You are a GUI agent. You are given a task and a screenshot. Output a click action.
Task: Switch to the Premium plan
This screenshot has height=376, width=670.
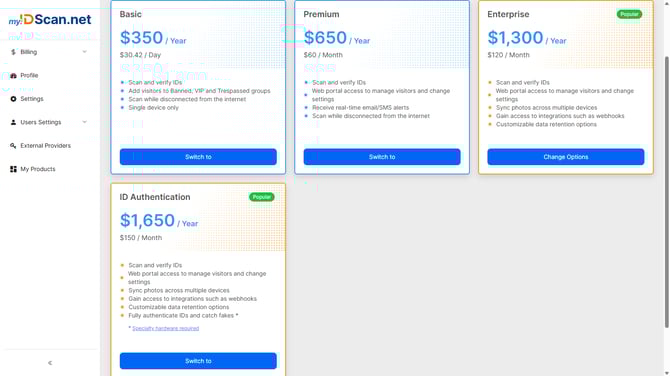(382, 157)
